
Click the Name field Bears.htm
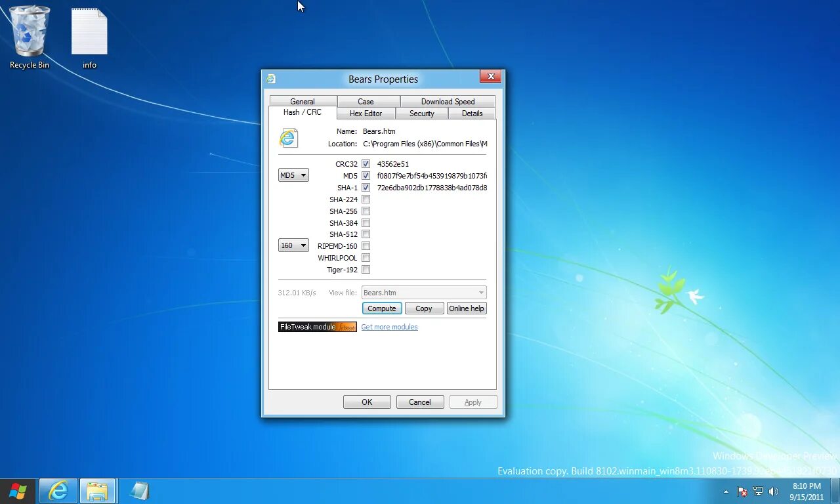(x=379, y=131)
